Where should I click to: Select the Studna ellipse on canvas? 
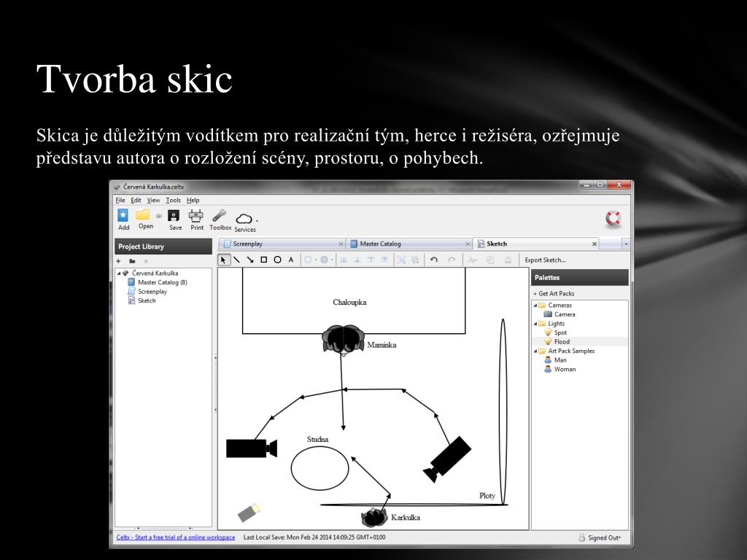point(320,469)
